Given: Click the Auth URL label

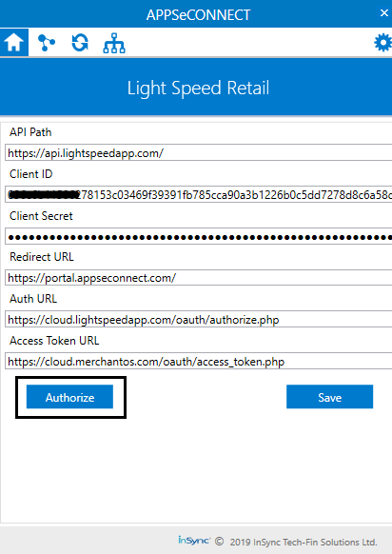Looking at the screenshot, I should (x=33, y=299).
